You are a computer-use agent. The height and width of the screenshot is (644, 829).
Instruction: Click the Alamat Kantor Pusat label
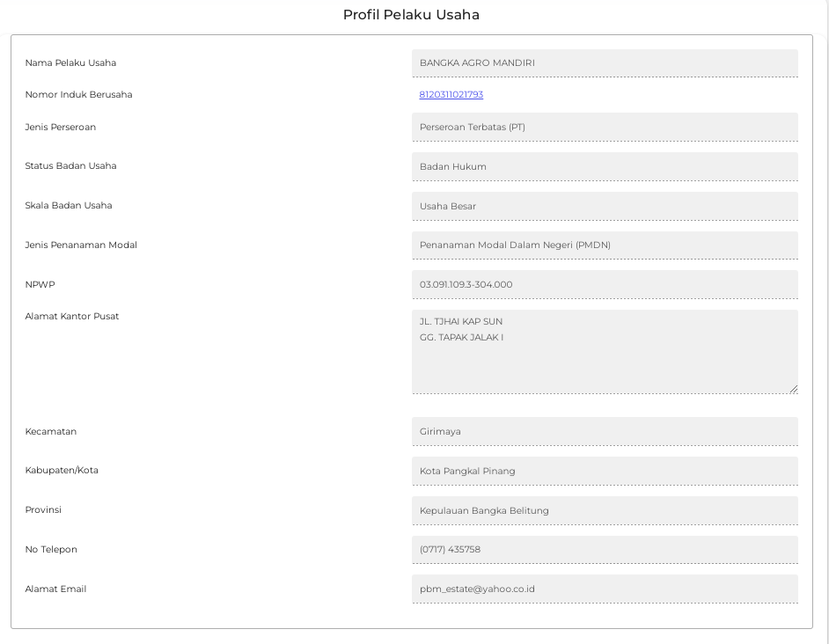[71, 317]
